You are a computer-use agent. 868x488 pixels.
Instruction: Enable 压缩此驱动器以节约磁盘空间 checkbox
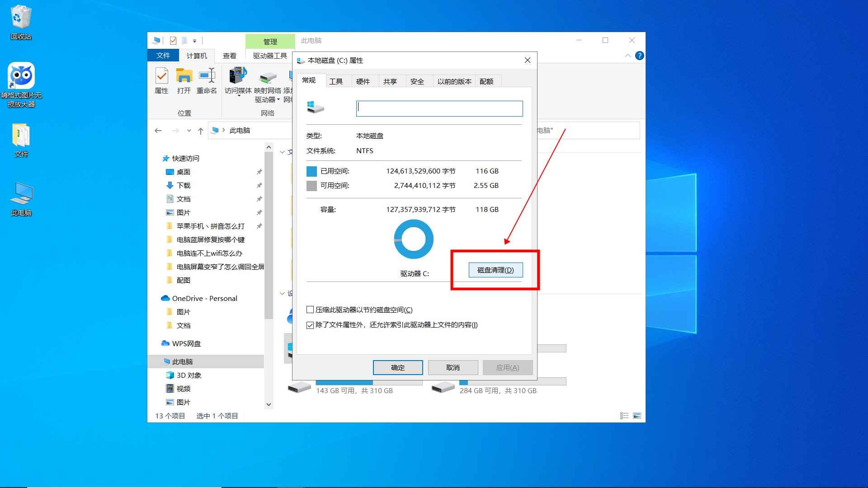tap(311, 310)
